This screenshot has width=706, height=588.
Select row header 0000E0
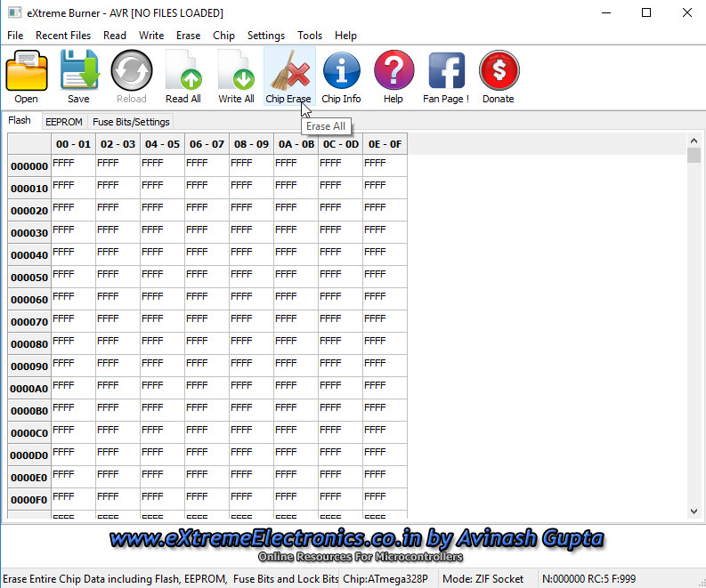pos(29,478)
